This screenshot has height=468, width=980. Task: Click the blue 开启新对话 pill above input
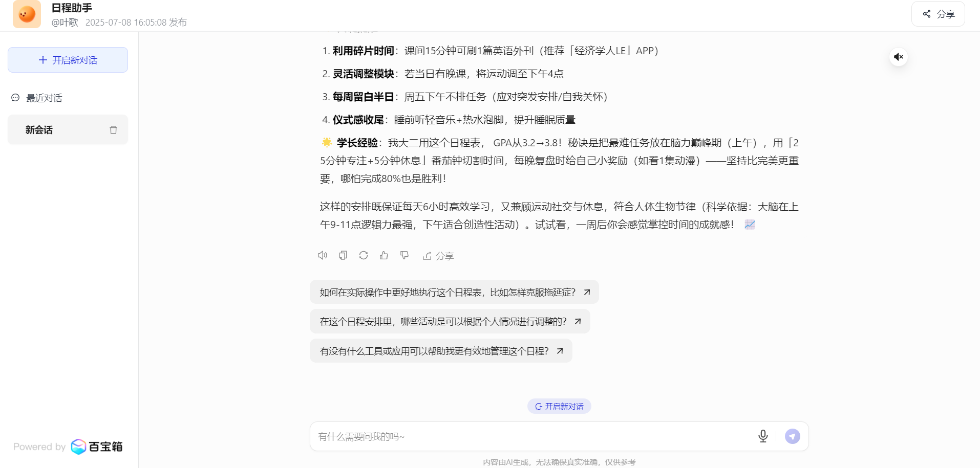pyautogui.click(x=559, y=406)
